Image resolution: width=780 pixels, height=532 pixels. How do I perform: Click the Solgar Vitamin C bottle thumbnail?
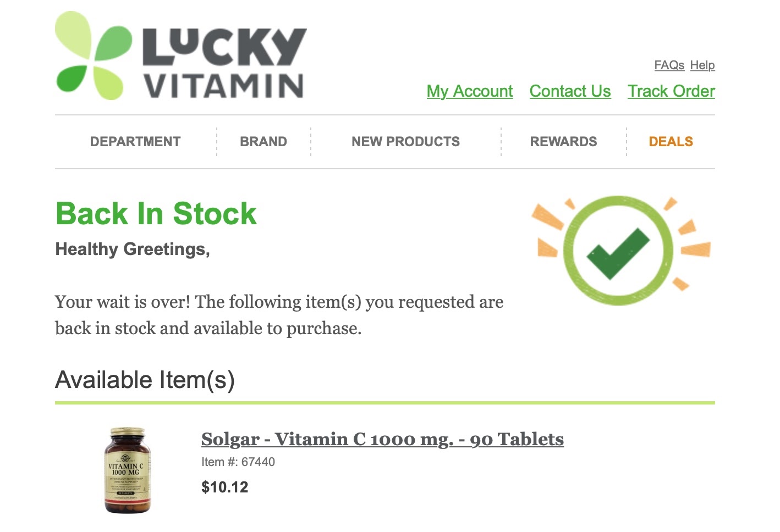pyautogui.click(x=128, y=470)
